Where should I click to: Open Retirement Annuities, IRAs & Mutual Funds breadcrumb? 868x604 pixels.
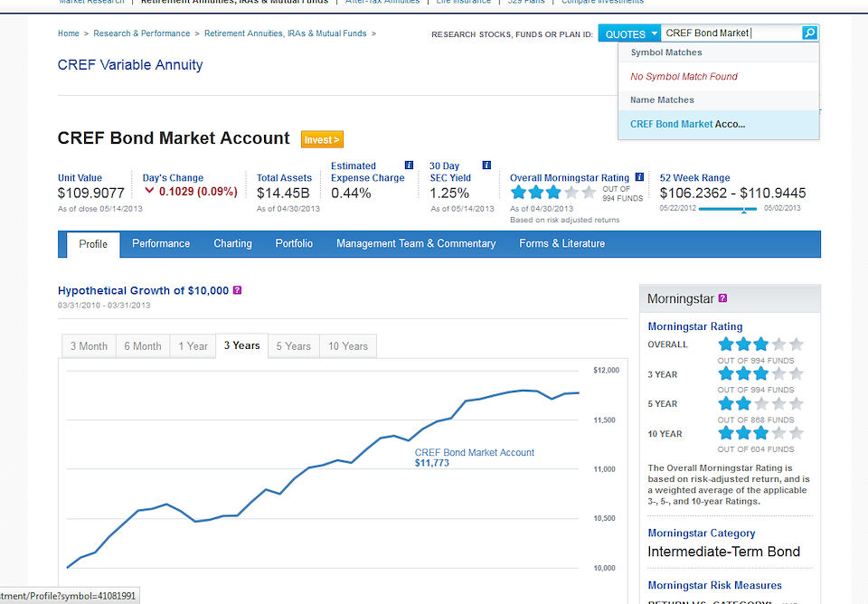(285, 33)
